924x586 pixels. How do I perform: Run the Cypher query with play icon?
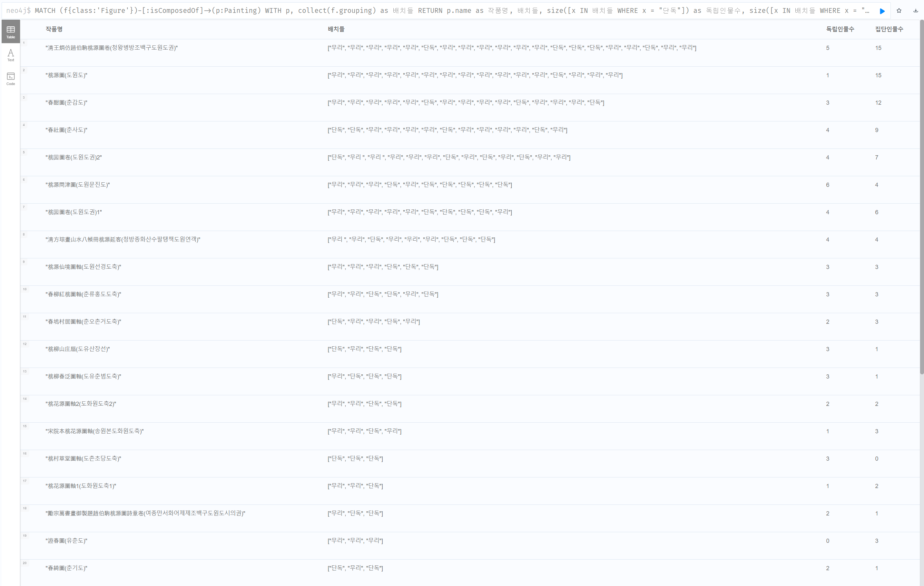pyautogui.click(x=882, y=11)
